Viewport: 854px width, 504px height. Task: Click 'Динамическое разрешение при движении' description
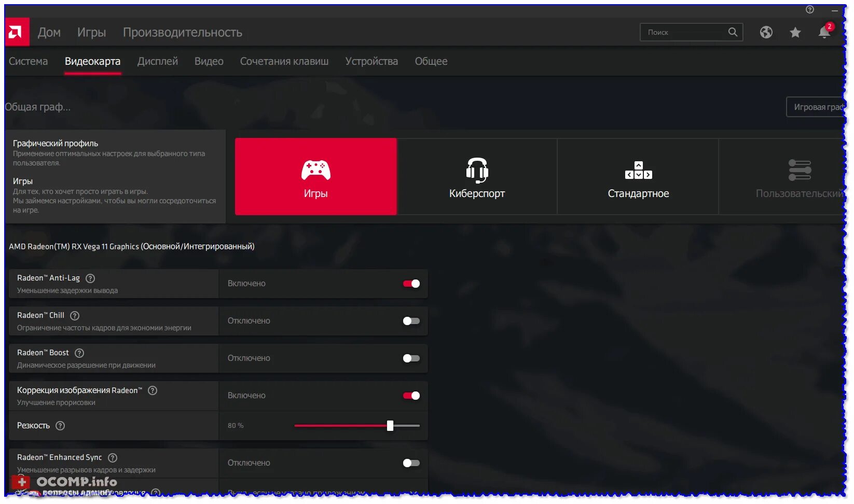click(86, 366)
